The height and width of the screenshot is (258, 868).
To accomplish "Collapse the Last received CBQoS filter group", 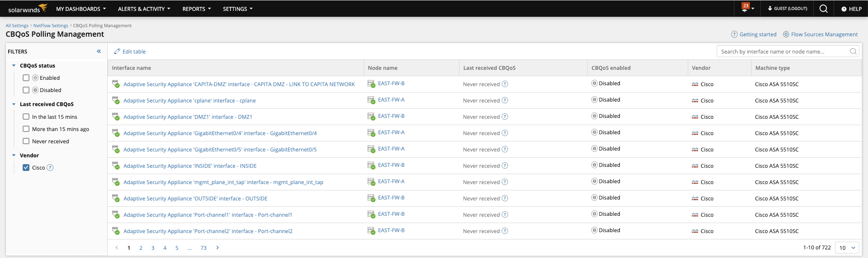I will tap(14, 104).
